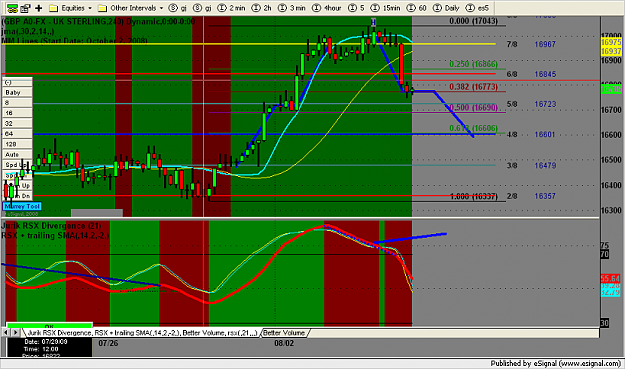Screen dimensions: 625x369
Task: Open the Other Intervals folder dropdown
Action: [131, 8]
